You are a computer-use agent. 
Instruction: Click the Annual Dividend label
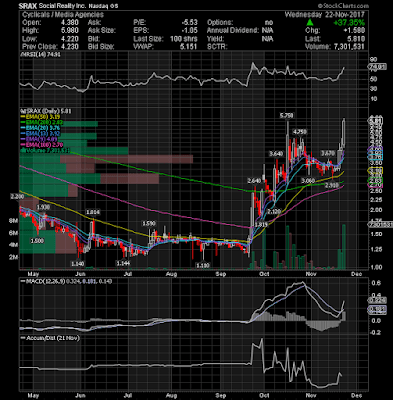(x=233, y=31)
